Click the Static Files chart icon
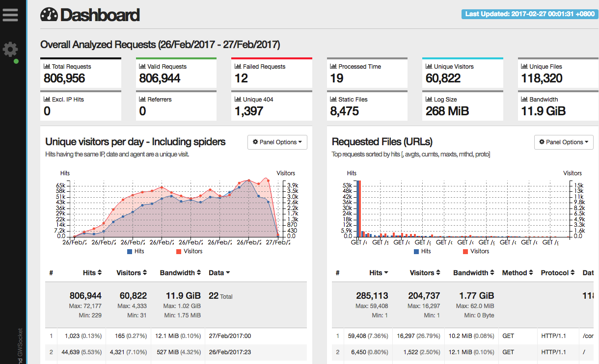The image size is (599, 364). pyautogui.click(x=333, y=100)
